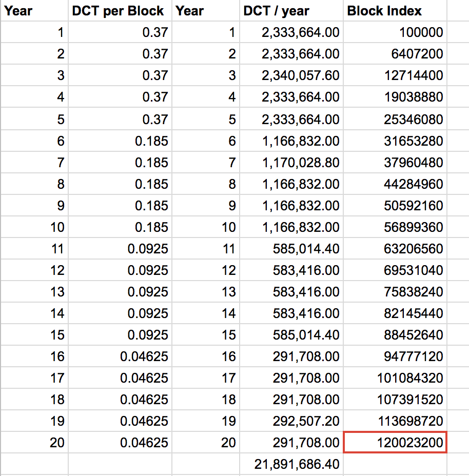469x476 pixels.
Task: Select DCT / year value 1,170,028.80
Action: 291,163
